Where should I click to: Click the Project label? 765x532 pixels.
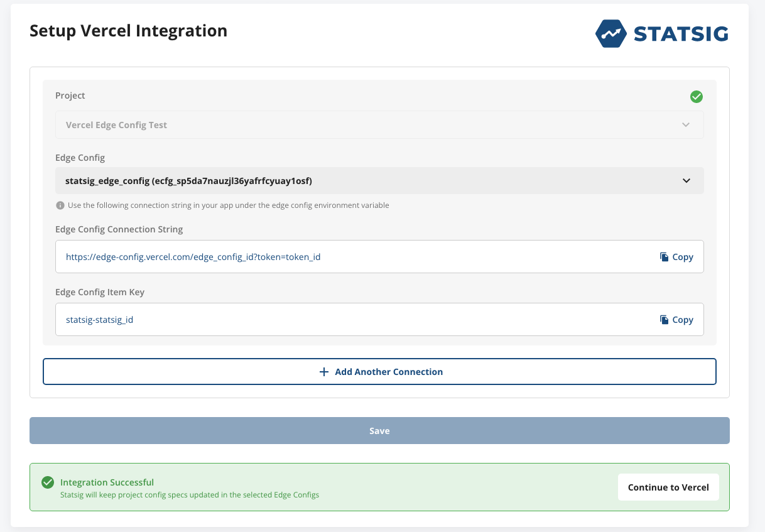click(70, 95)
